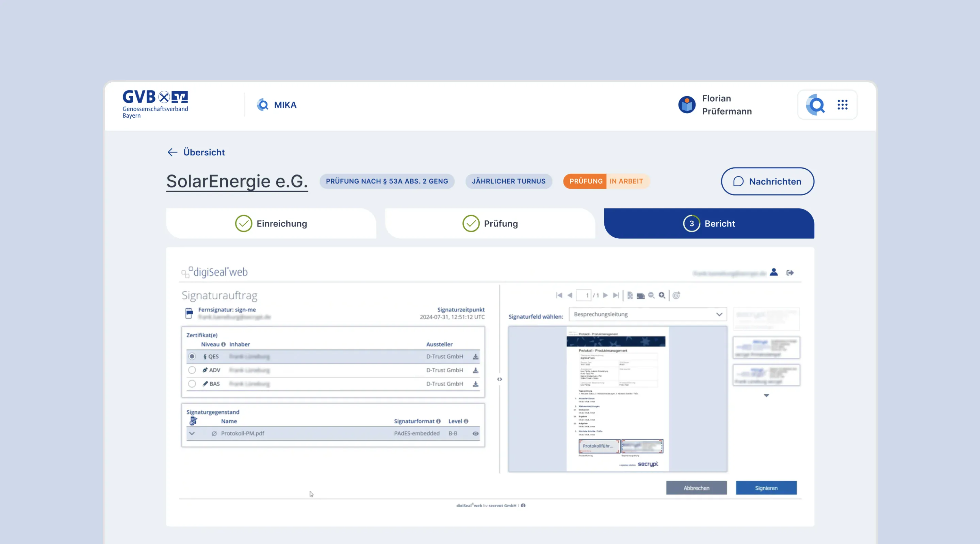980x544 pixels.
Task: Click the Fernsignatur sign-me icon
Action: point(189,313)
